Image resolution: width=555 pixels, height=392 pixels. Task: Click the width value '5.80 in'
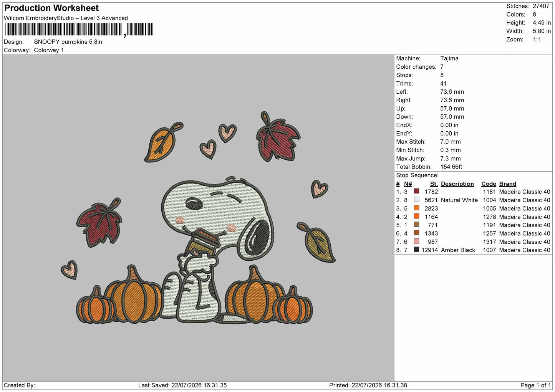point(542,31)
